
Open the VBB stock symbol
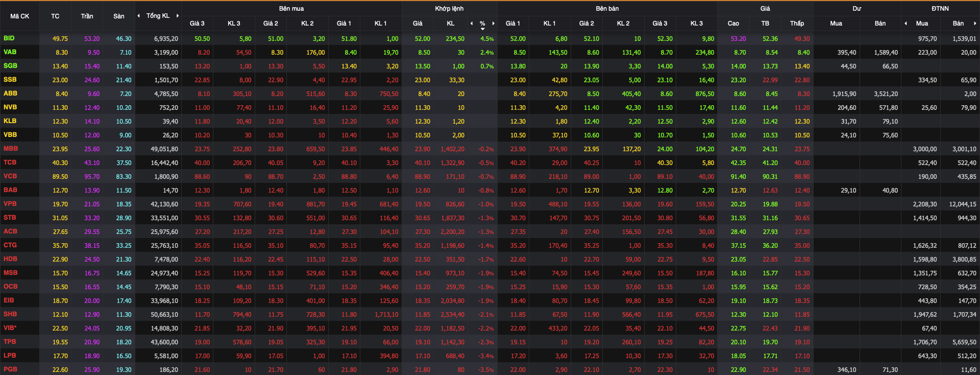click(x=10, y=135)
